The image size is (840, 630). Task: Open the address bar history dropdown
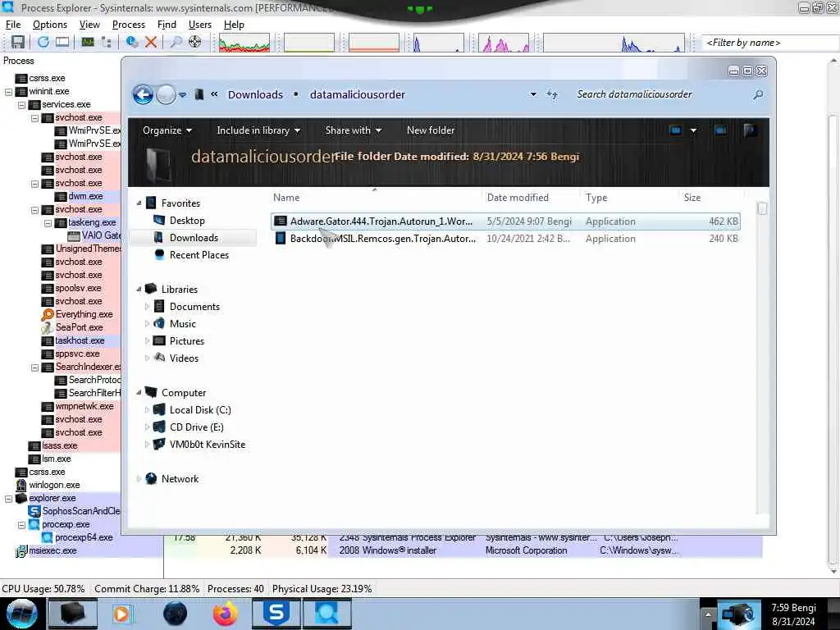533,94
